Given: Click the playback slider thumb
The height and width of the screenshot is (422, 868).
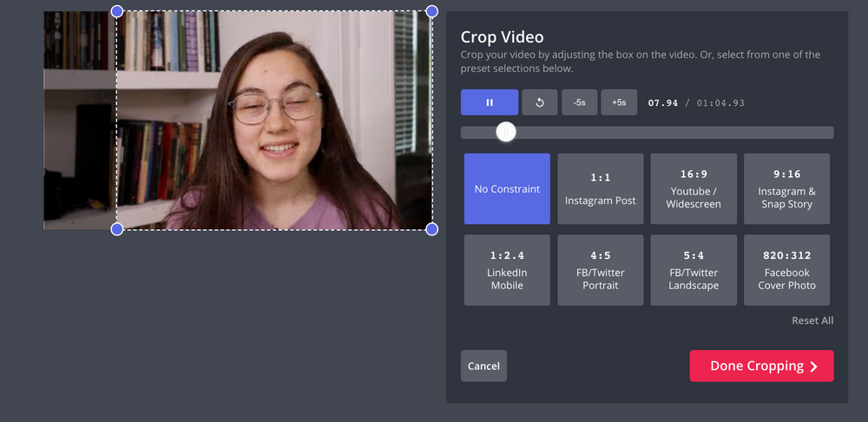Looking at the screenshot, I should click(x=506, y=132).
